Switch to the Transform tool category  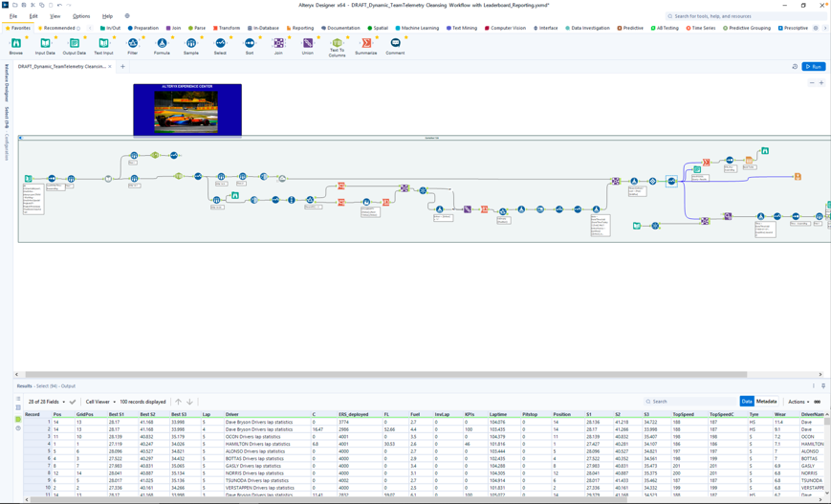(x=227, y=28)
